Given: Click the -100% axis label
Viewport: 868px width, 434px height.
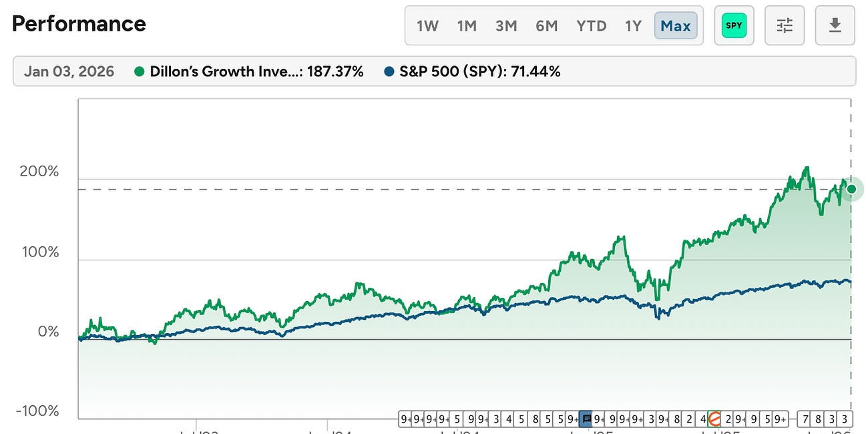Looking at the screenshot, I should [37, 411].
